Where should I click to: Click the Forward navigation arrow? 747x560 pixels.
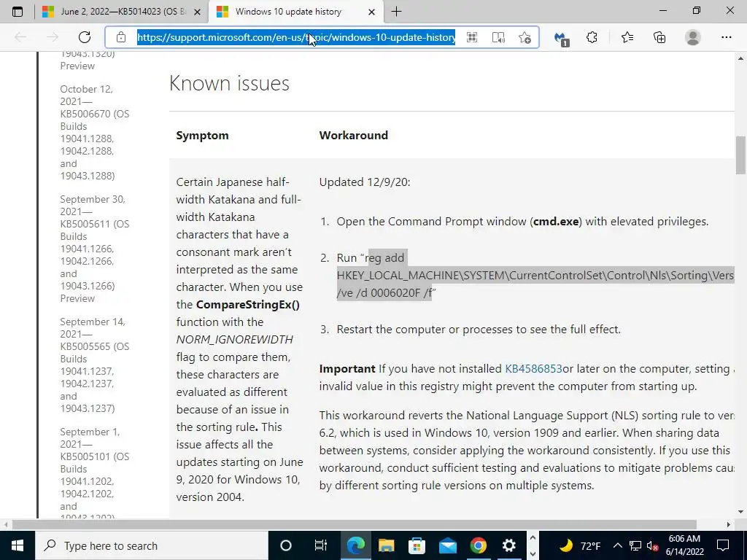pos(52,37)
